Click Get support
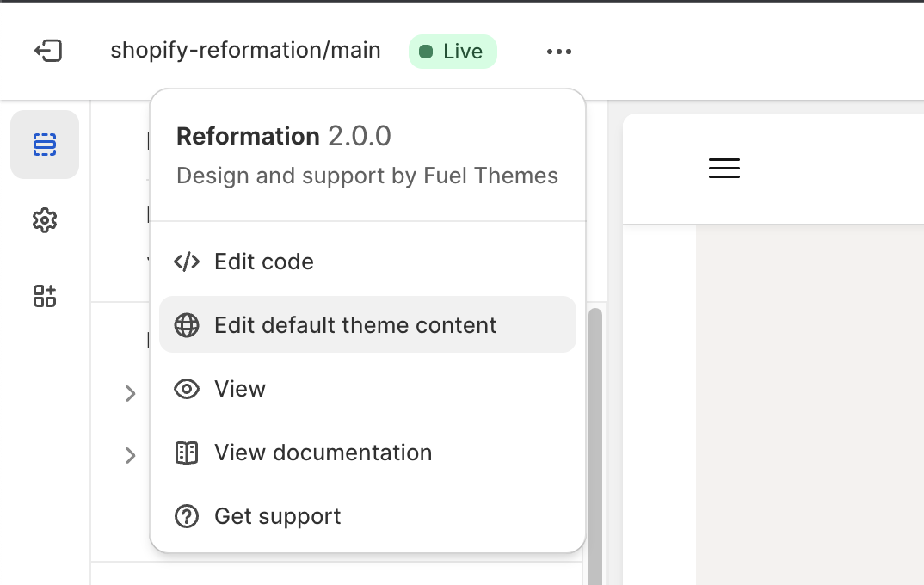The height and width of the screenshot is (585, 924). [x=277, y=516]
